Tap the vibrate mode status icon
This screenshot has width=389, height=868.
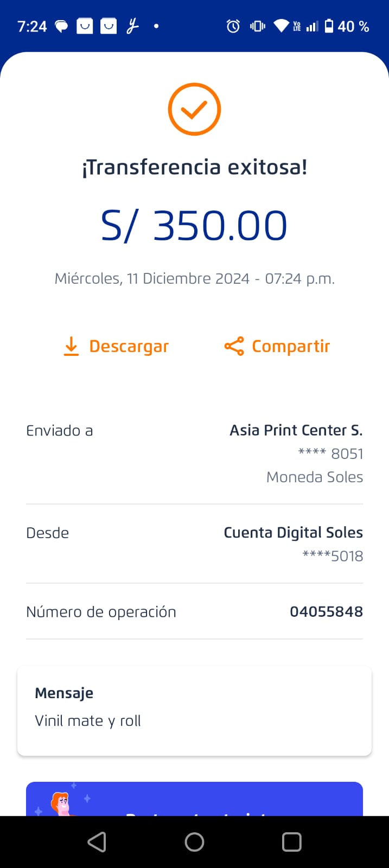pyautogui.click(x=257, y=26)
